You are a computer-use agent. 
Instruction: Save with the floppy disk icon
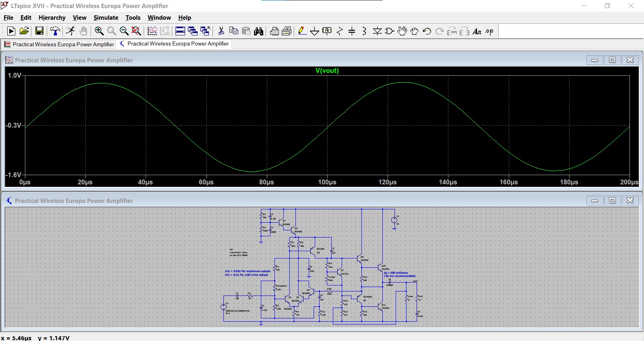coord(39,31)
